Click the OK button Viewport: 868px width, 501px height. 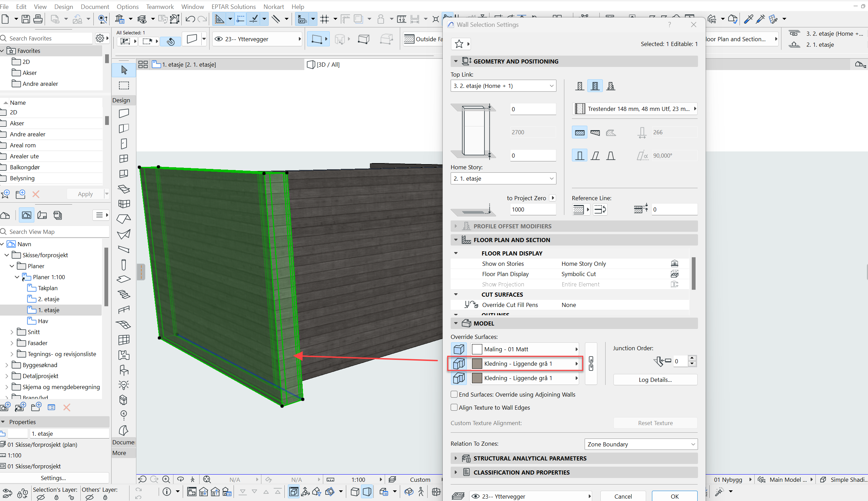click(674, 496)
